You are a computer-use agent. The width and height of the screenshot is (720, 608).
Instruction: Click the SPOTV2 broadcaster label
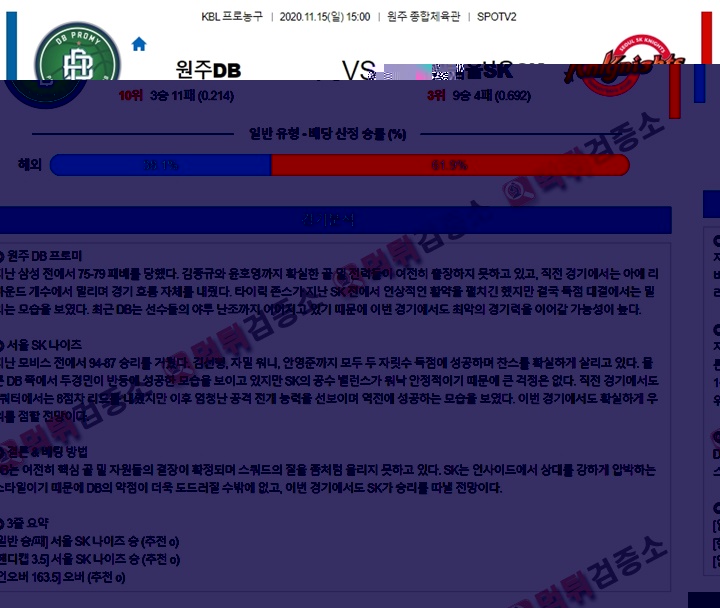tap(496, 17)
